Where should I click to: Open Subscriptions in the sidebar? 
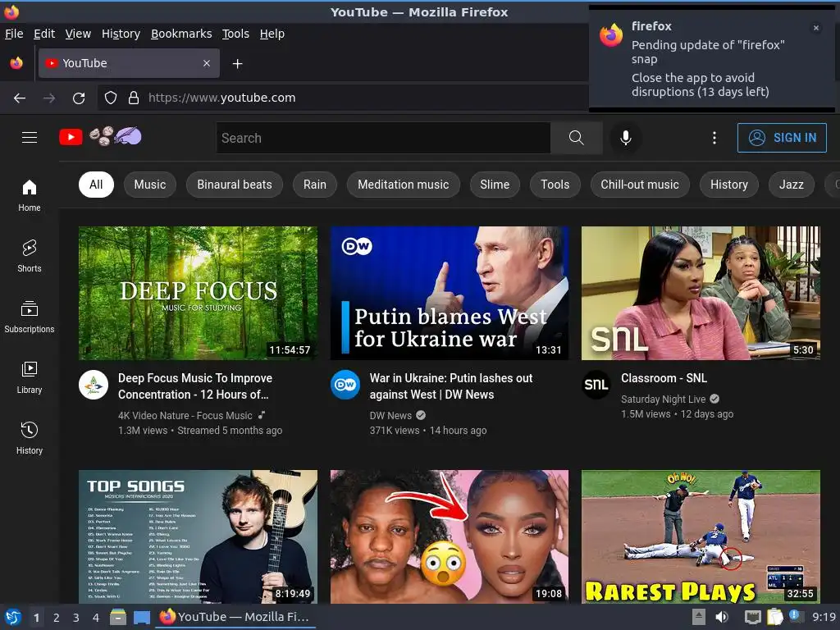30,317
